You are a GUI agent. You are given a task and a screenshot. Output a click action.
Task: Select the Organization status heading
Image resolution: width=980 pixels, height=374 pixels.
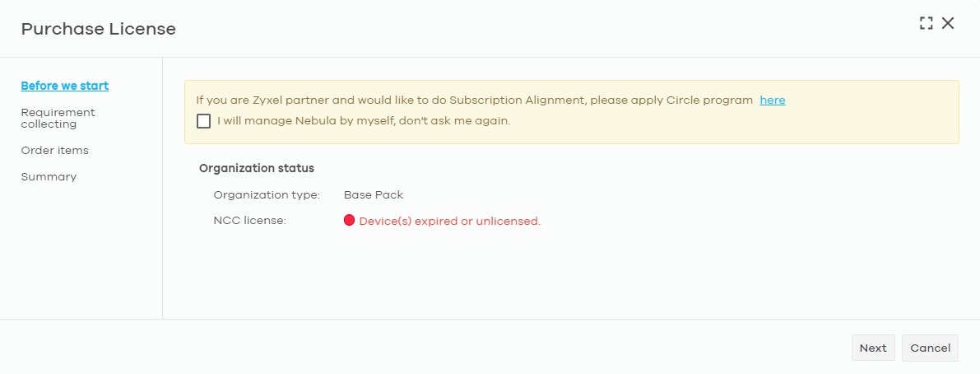[x=256, y=168]
